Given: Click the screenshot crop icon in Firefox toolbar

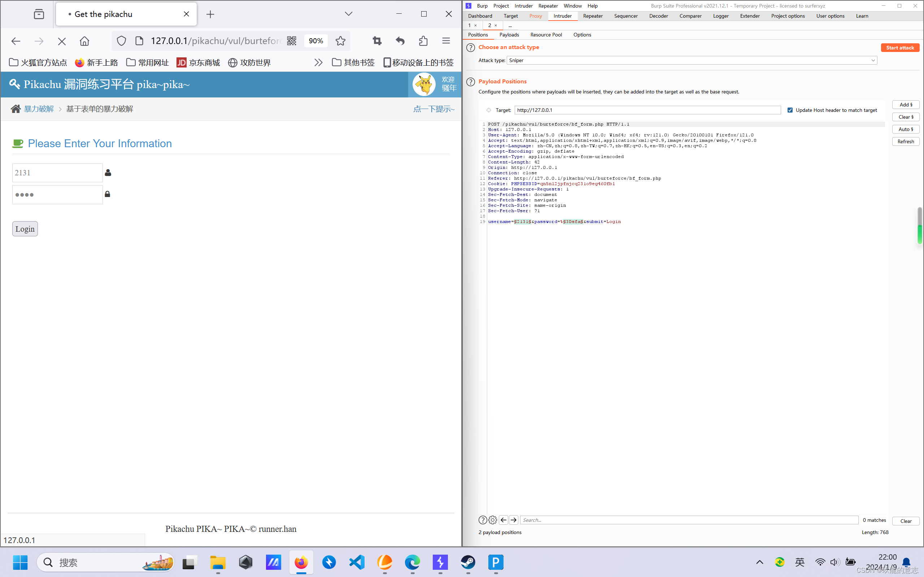Looking at the screenshot, I should tap(377, 41).
